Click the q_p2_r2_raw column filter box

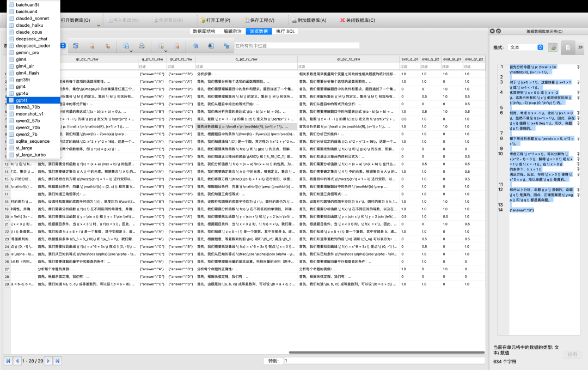[247, 66]
